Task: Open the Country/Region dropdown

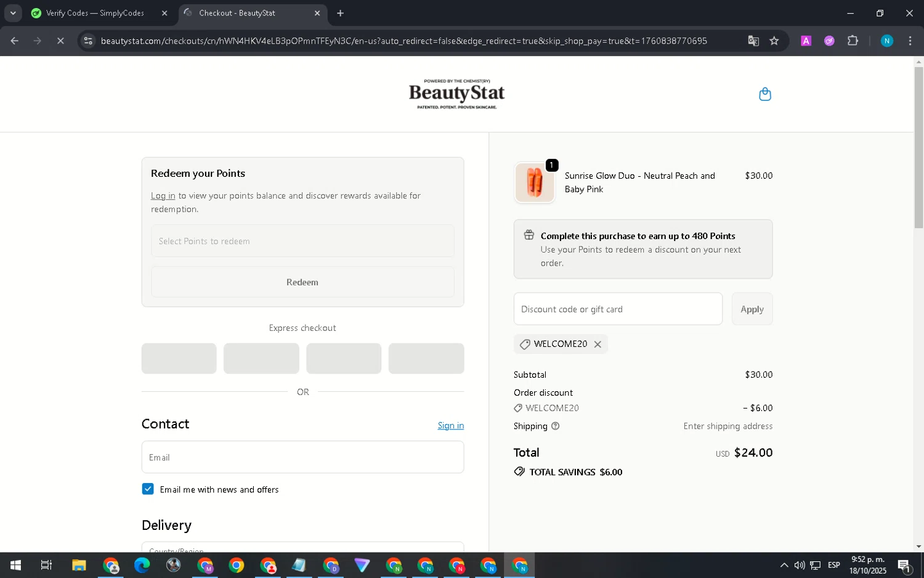Action: tap(302, 547)
